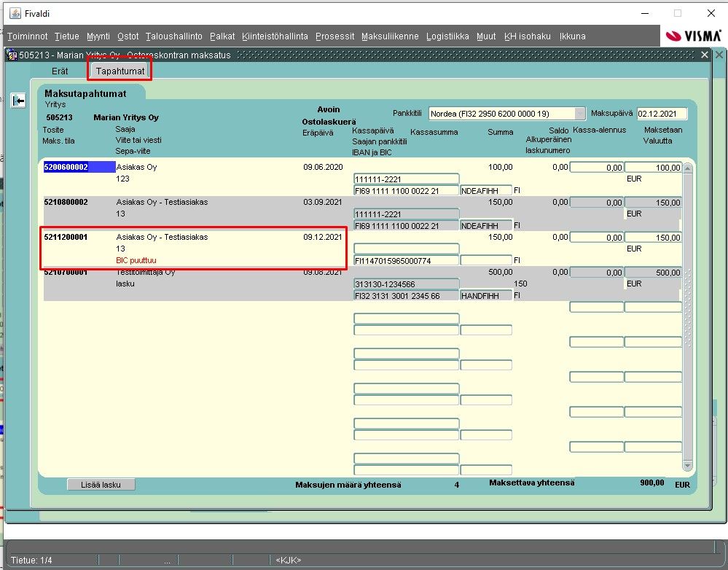Select voucher number 5200600002

tap(79, 167)
